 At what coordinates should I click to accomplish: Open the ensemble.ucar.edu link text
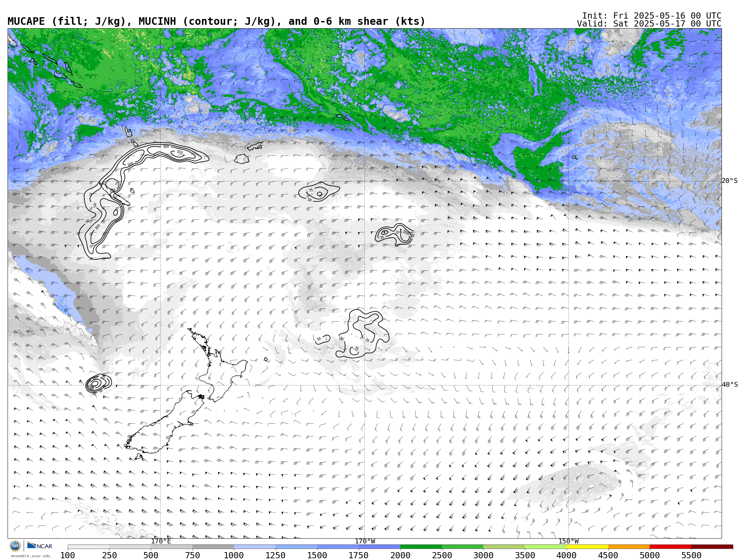coord(30,556)
